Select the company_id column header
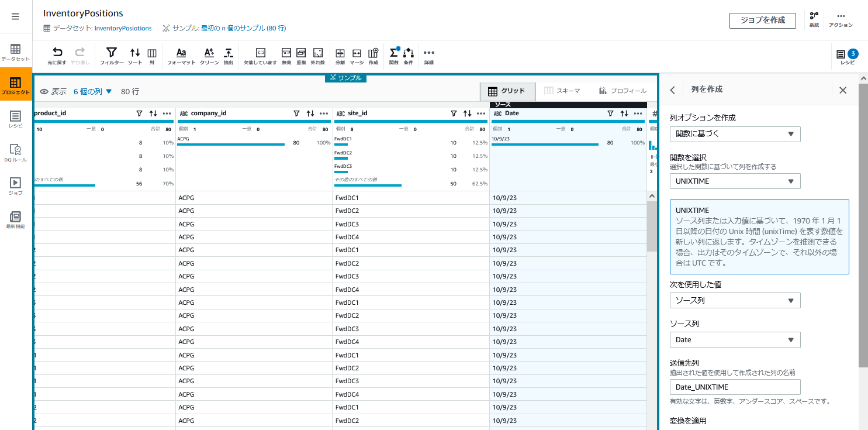The height and width of the screenshot is (430, 868). (x=209, y=113)
